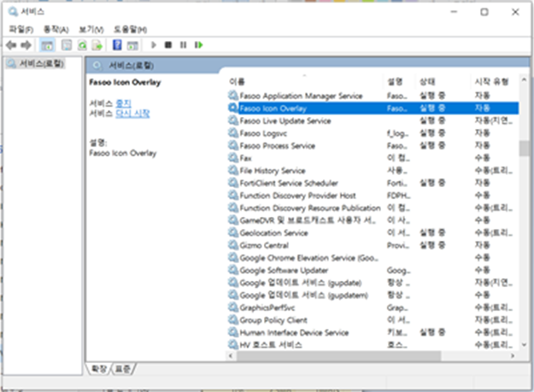Screen dimensions: 534x392
Task: Click the Back arrow in the toolbar
Action: point(10,44)
